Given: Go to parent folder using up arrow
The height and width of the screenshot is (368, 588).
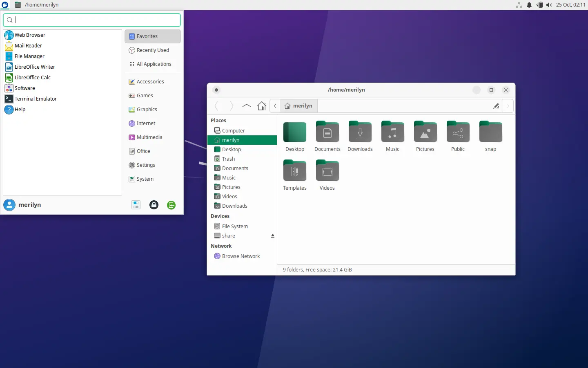Looking at the screenshot, I should [x=246, y=106].
